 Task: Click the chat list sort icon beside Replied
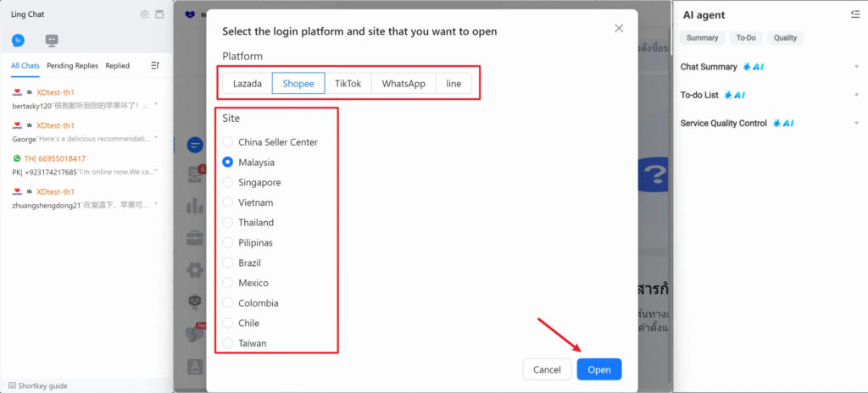[155, 65]
